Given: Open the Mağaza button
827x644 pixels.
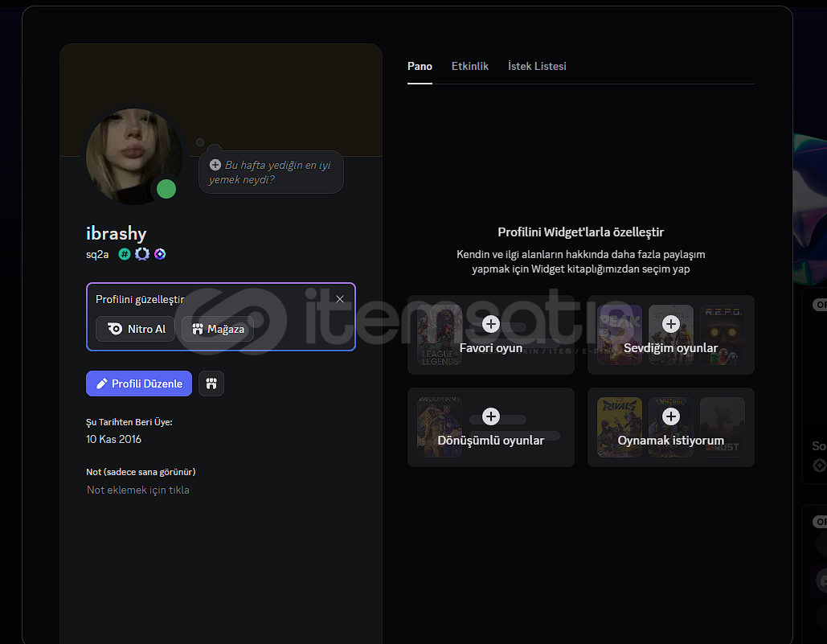Looking at the screenshot, I should [218, 329].
